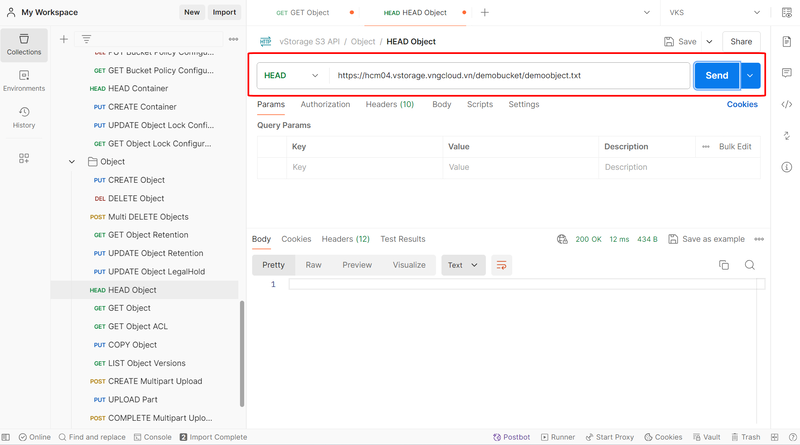Screen dimensions: 800x445
Task: Open the Test Results response tab
Action: 402,239
